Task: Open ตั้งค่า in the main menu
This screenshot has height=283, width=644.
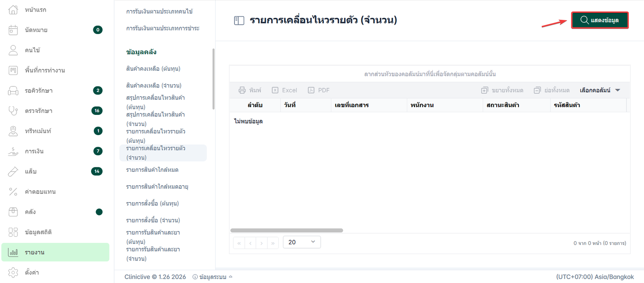Action: pos(55,272)
